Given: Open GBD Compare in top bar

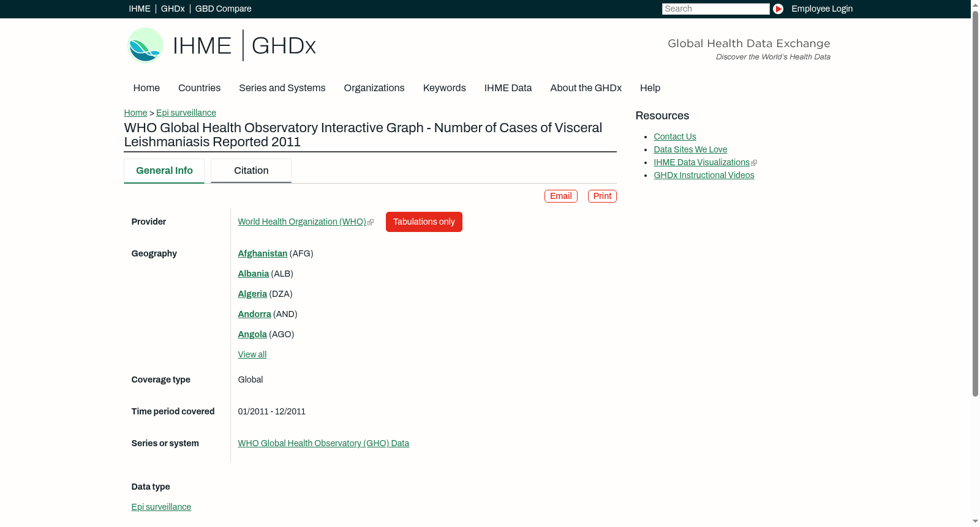Looking at the screenshot, I should click(223, 9).
